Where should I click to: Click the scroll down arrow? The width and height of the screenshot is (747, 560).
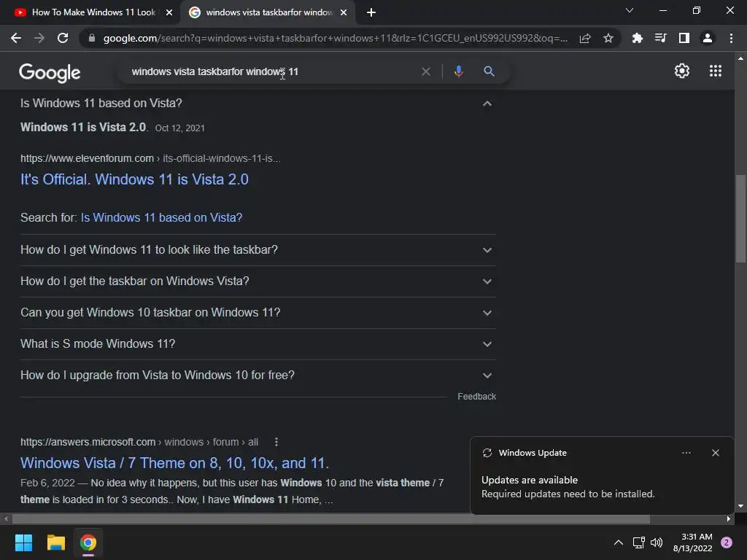(740, 506)
